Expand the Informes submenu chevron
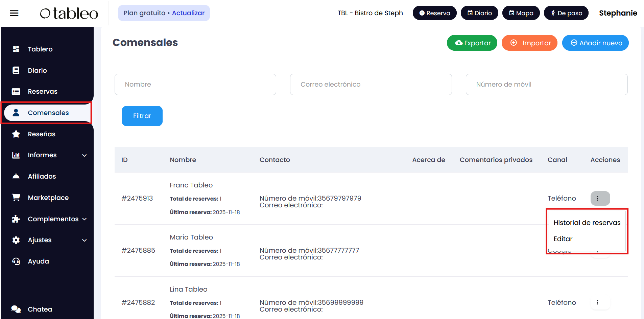The image size is (644, 319). (85, 155)
